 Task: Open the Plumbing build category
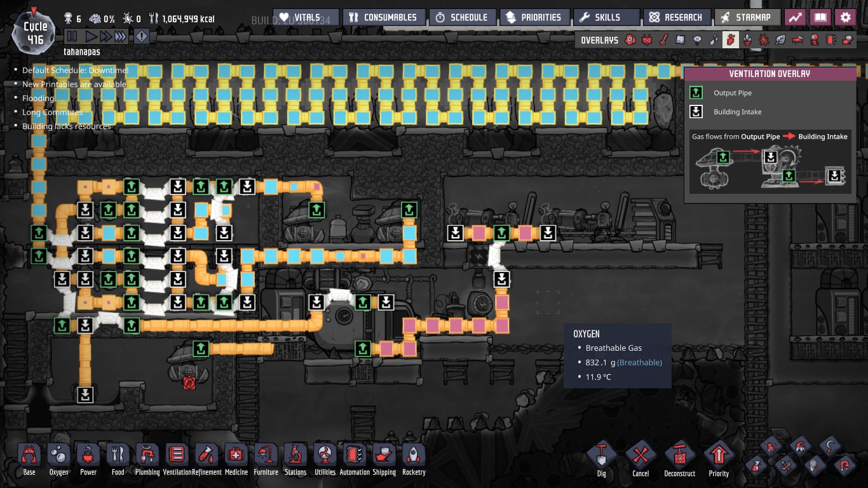click(147, 459)
